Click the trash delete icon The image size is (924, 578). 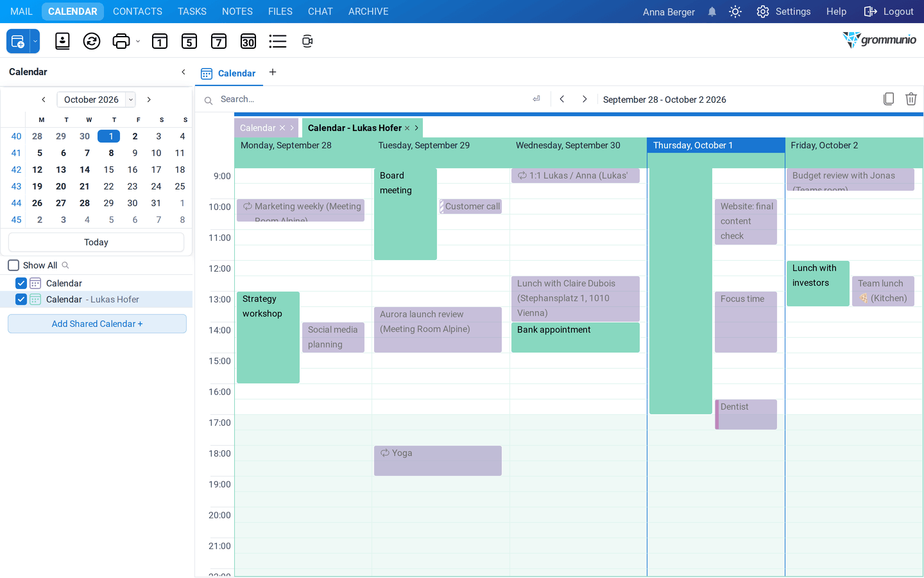coord(911,99)
